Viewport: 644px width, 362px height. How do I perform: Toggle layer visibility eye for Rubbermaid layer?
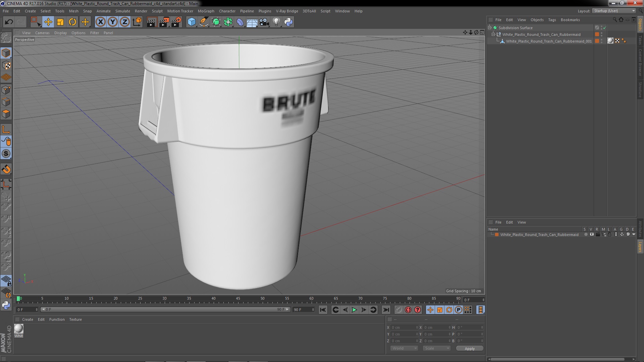592,235
